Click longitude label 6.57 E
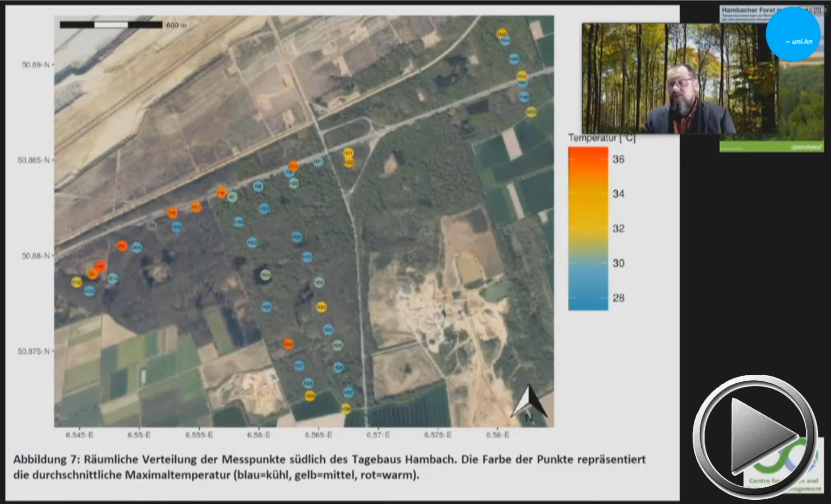Screen dimensions: 831x504 pos(378,435)
